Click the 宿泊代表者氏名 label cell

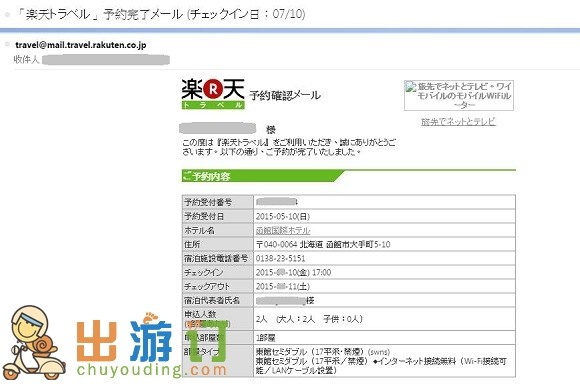218,300
